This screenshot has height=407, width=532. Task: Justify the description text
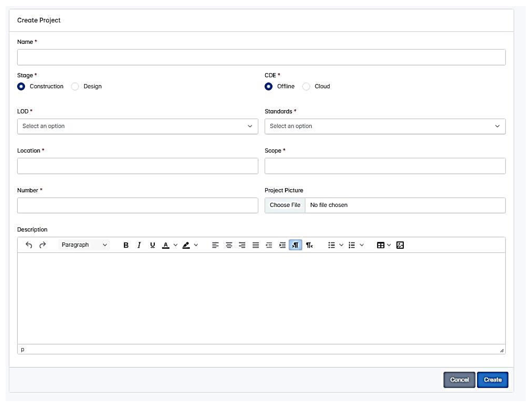tap(255, 245)
